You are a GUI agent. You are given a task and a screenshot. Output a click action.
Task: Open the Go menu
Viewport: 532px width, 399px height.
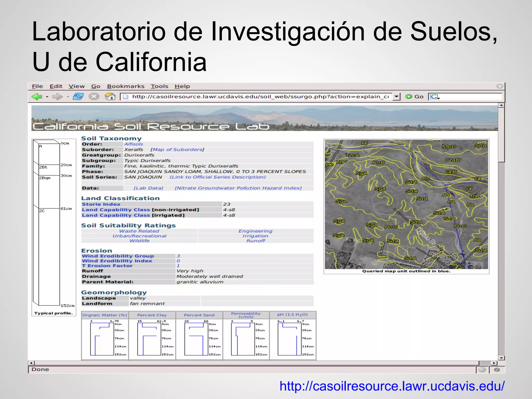pyautogui.click(x=96, y=86)
